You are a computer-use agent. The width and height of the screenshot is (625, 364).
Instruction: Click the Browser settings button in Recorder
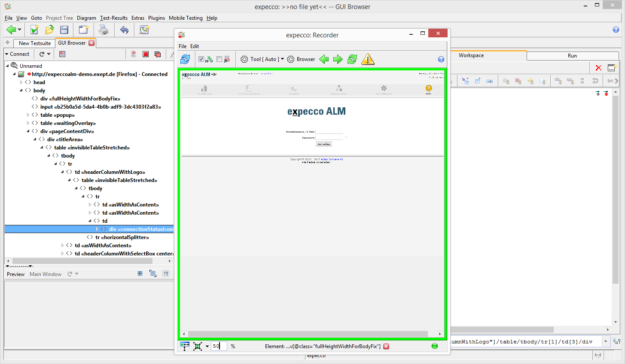click(x=301, y=59)
